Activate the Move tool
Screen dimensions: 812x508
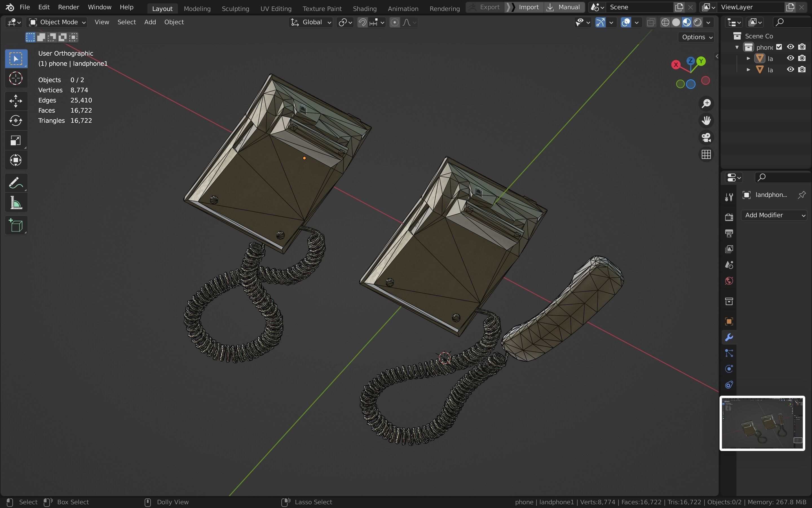point(16,101)
